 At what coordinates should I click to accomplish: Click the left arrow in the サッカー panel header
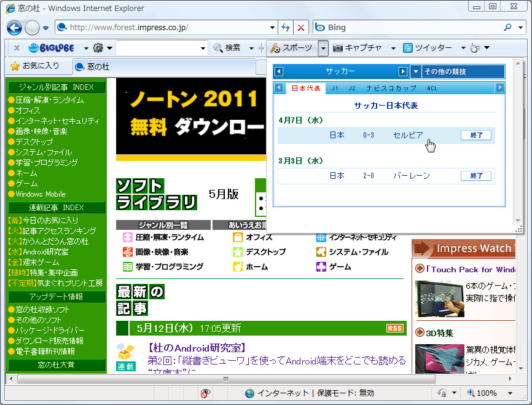click(280, 72)
